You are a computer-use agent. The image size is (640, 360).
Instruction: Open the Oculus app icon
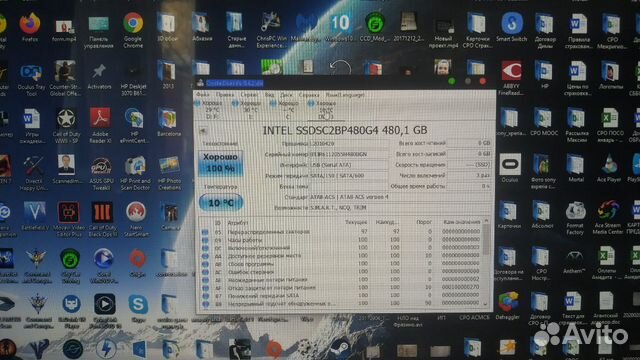tap(510, 168)
